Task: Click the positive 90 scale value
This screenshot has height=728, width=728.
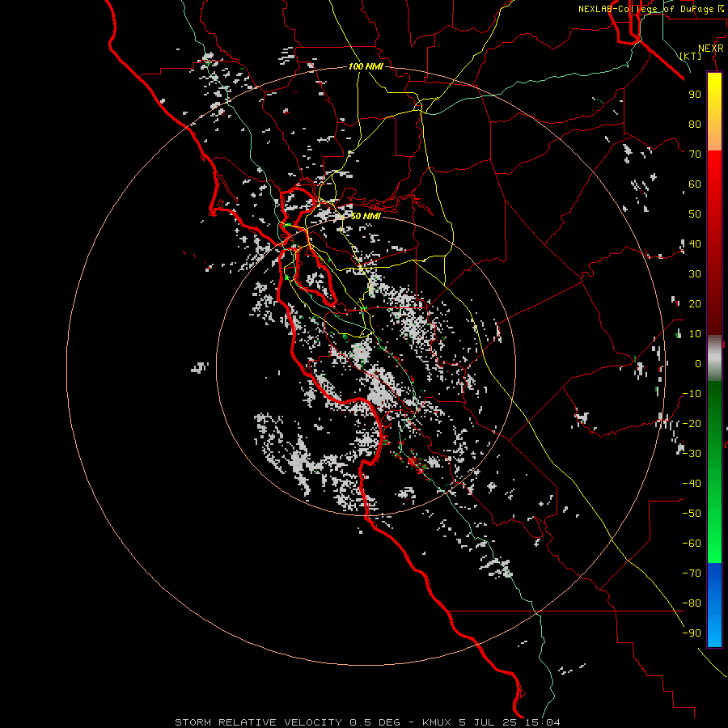Action: coord(695,95)
